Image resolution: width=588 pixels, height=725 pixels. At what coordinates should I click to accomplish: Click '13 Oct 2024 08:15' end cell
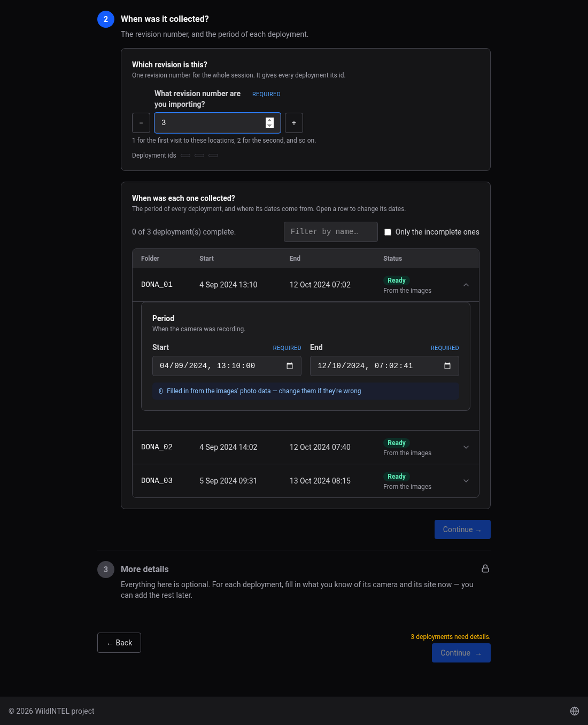320,481
